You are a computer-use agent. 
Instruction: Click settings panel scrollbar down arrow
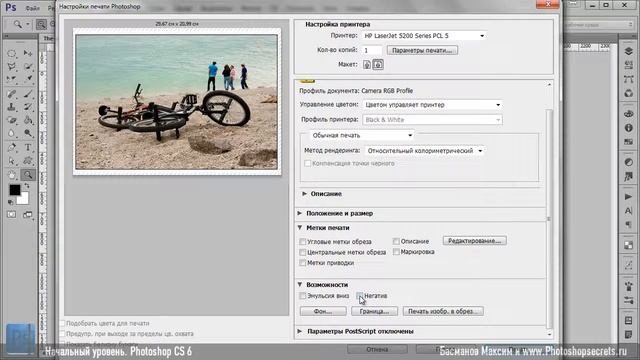549,334
